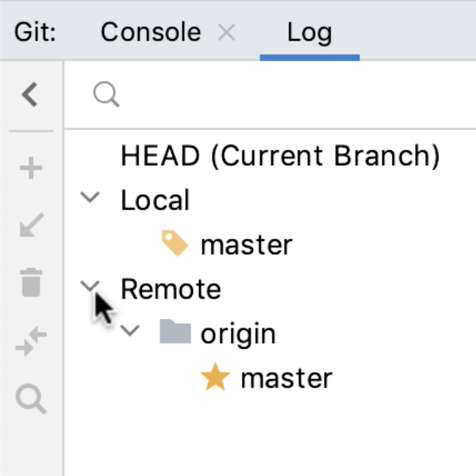Select the local master branch

click(246, 244)
